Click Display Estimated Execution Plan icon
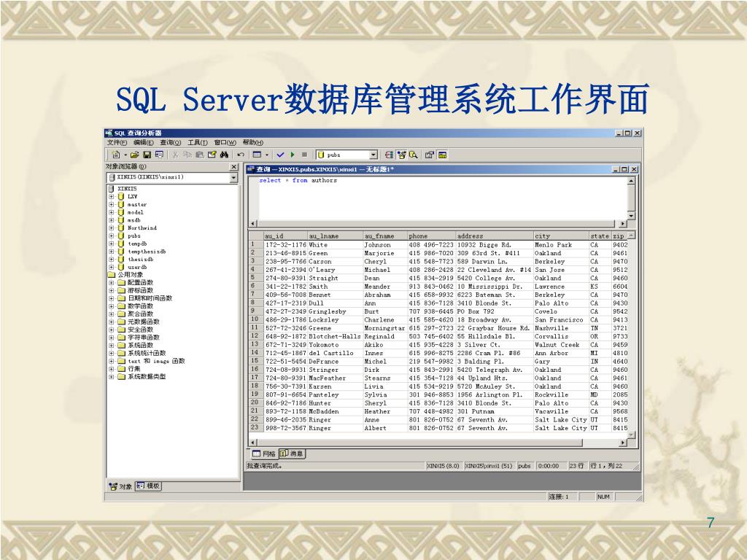 [389, 155]
